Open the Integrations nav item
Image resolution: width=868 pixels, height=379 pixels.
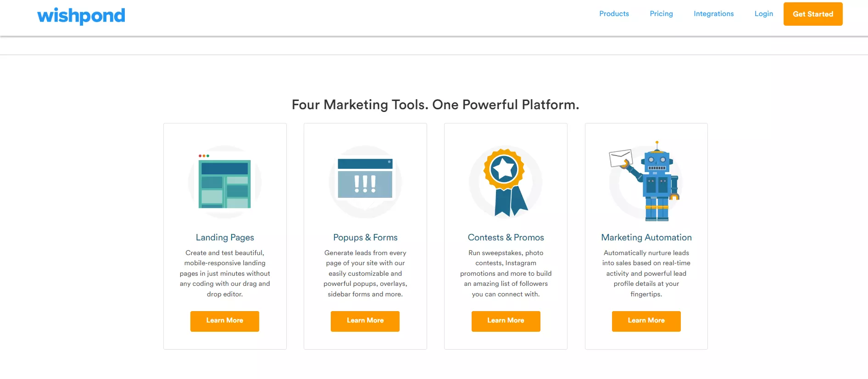click(x=713, y=14)
